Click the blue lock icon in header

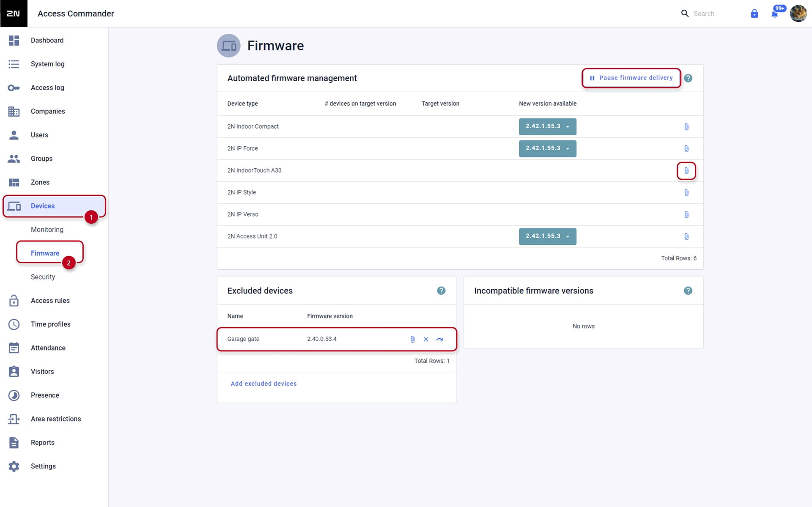click(x=754, y=14)
